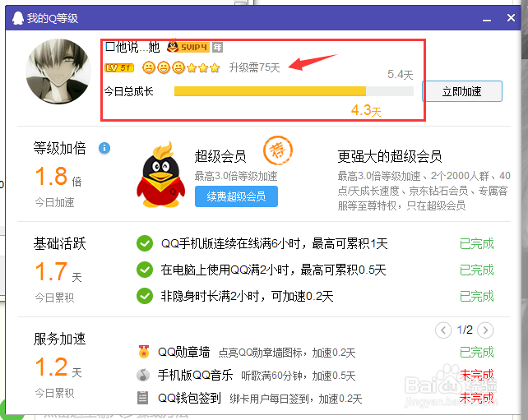
Task: Click 已完成 status for 非隐身时长 task
Action: pos(476,296)
